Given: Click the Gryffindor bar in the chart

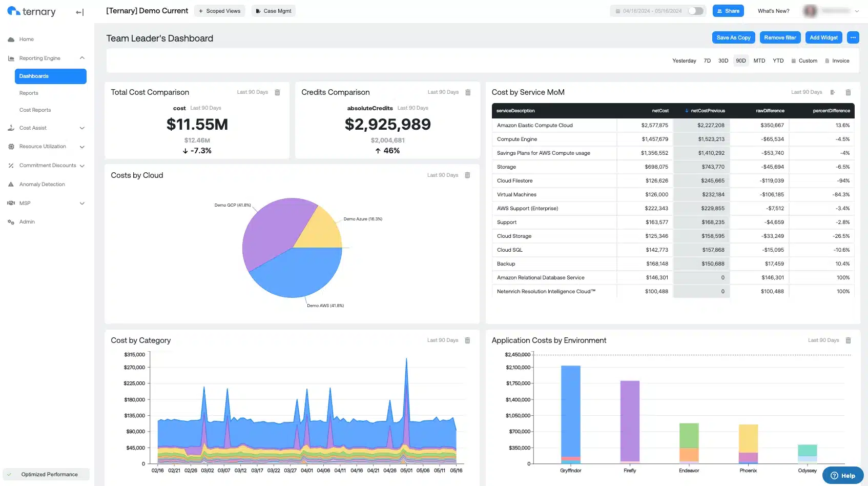Looking at the screenshot, I should [x=570, y=415].
